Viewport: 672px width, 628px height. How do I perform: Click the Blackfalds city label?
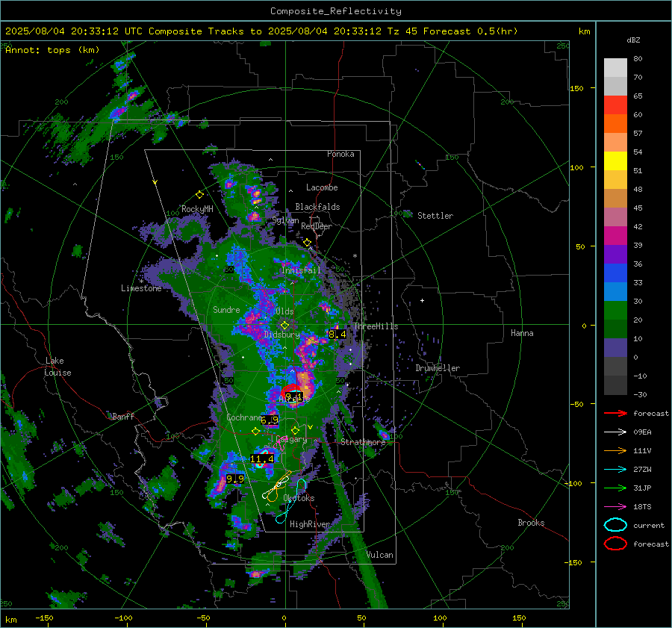pos(317,207)
